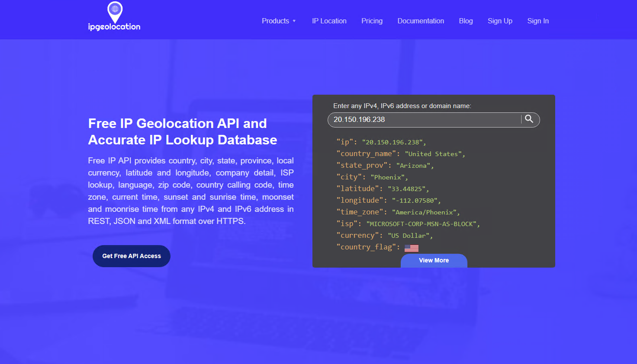Click Sign In to log in
Image resolution: width=637 pixels, height=364 pixels.
(538, 21)
